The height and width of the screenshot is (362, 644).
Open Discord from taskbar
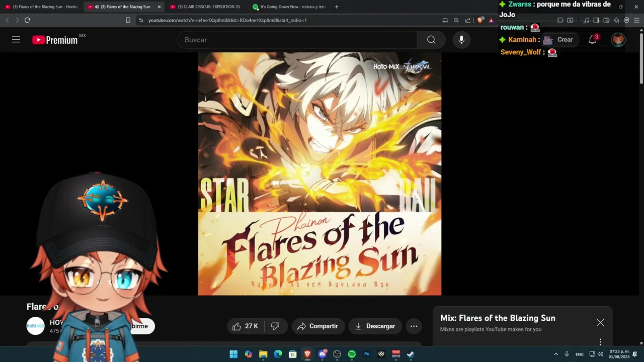coord(322,354)
